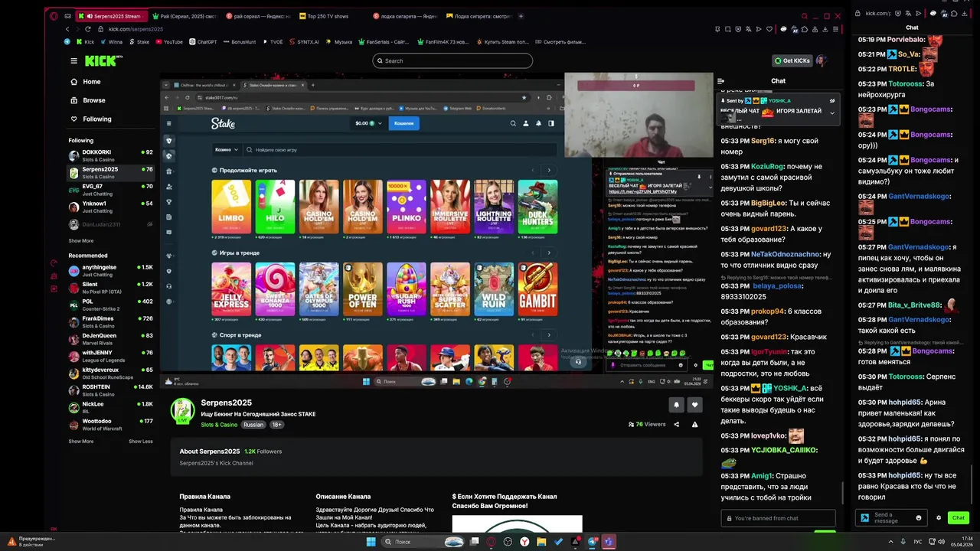Open EVG_67 channel in Following list
This screenshot has width=980, height=551.
pyautogui.click(x=111, y=189)
